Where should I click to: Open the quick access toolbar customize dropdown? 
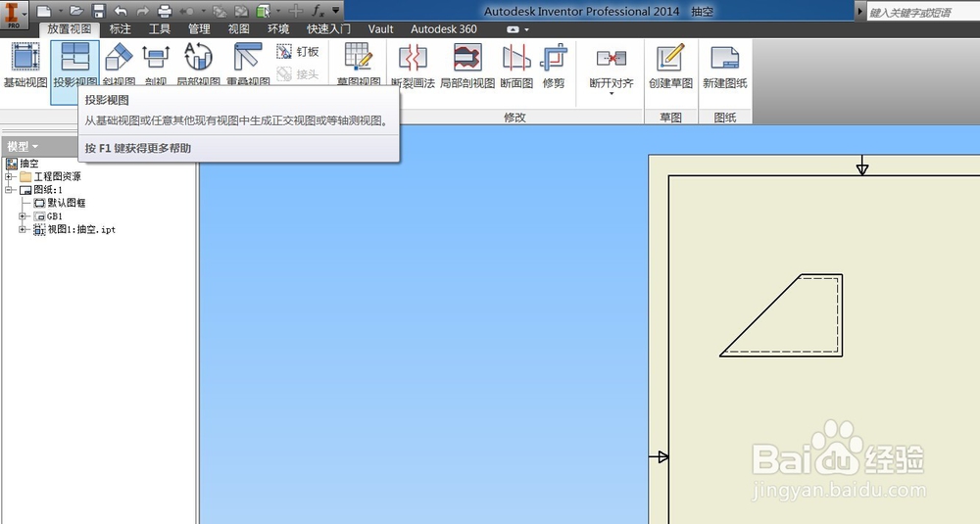click(335, 11)
